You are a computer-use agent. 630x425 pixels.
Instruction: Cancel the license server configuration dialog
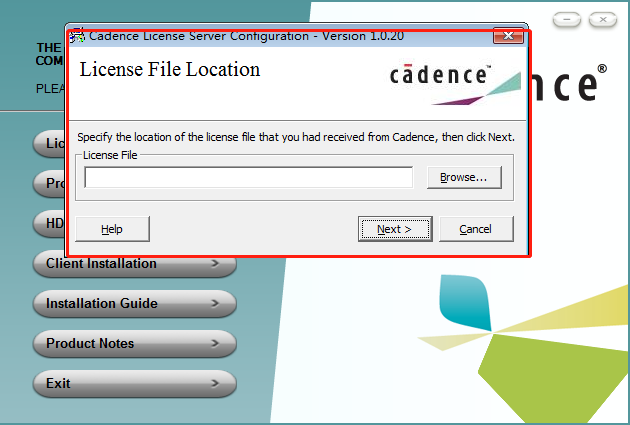(476, 229)
